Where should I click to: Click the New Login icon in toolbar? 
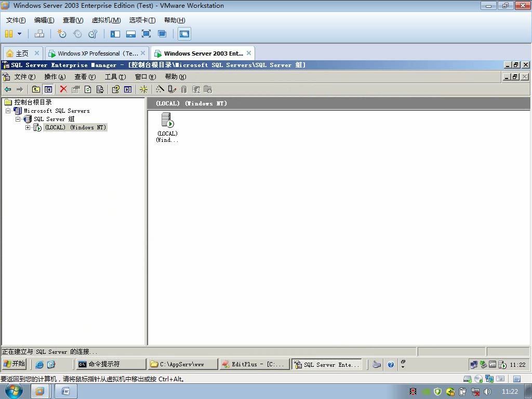(196, 89)
